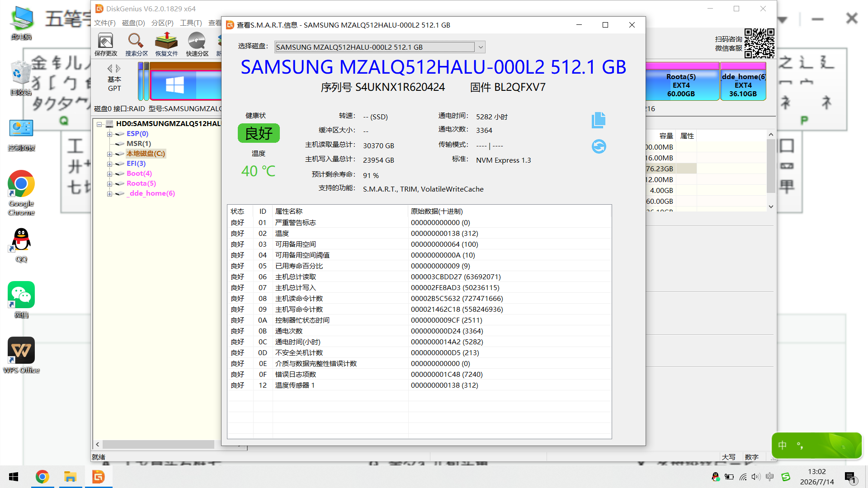The height and width of the screenshot is (488, 868).
Task: Click the 良好 health status button
Action: (x=259, y=133)
